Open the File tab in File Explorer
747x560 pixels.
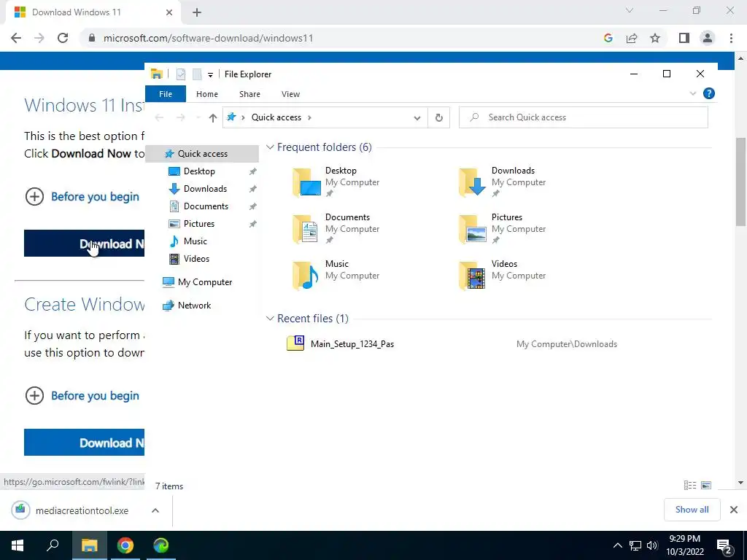click(166, 94)
